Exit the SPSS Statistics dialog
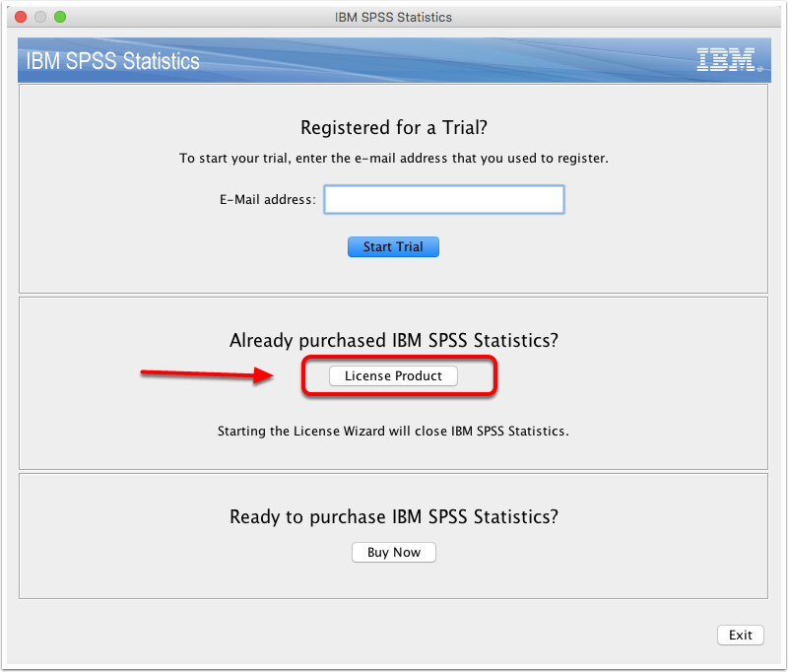788x672 pixels. pyautogui.click(x=741, y=635)
